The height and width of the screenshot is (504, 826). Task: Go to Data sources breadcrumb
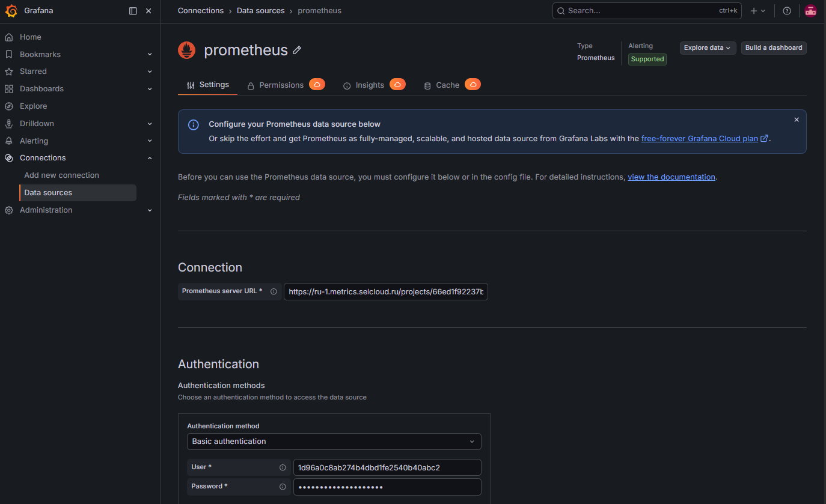261,11
